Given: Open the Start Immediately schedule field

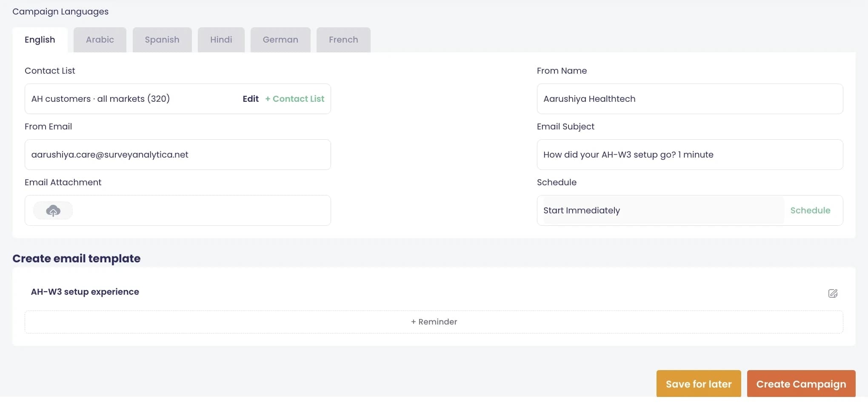Looking at the screenshot, I should [663, 210].
